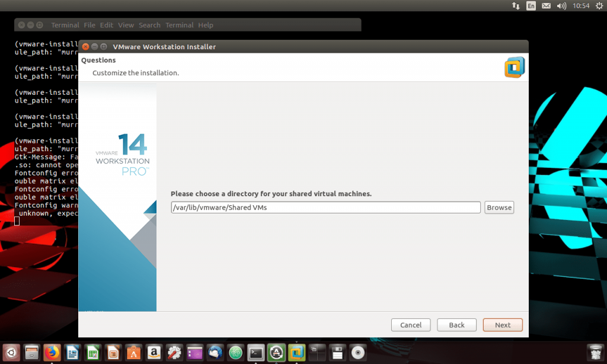Open LibreOffice Calc in the dock
Screen dimensions: 607x364
click(93, 353)
